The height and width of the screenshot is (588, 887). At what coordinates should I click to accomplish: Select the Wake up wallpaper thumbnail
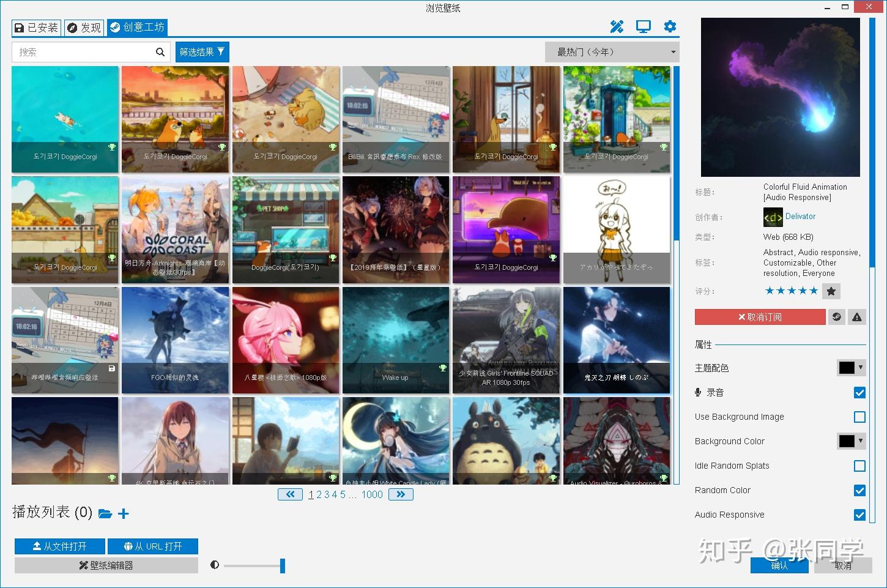pyautogui.click(x=396, y=340)
